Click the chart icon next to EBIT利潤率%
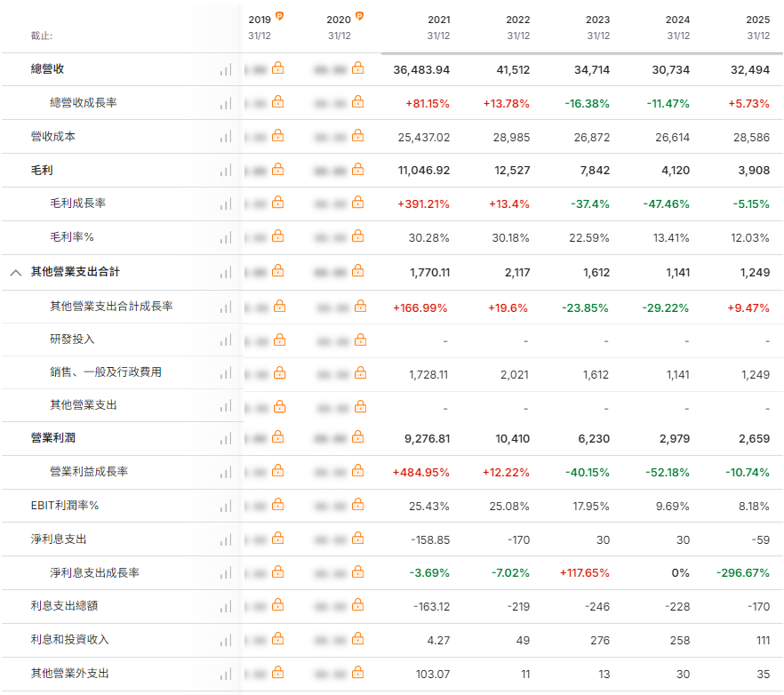The image size is (784, 695). tap(226, 506)
